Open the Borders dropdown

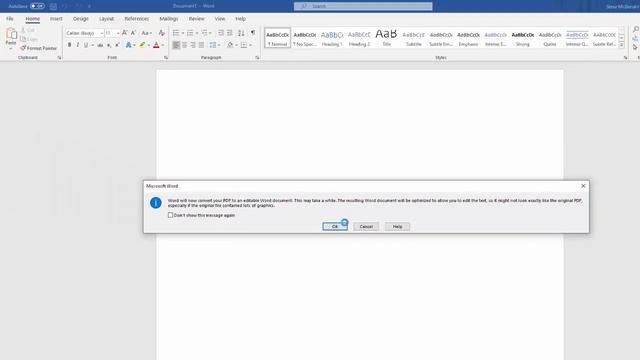(x=250, y=45)
